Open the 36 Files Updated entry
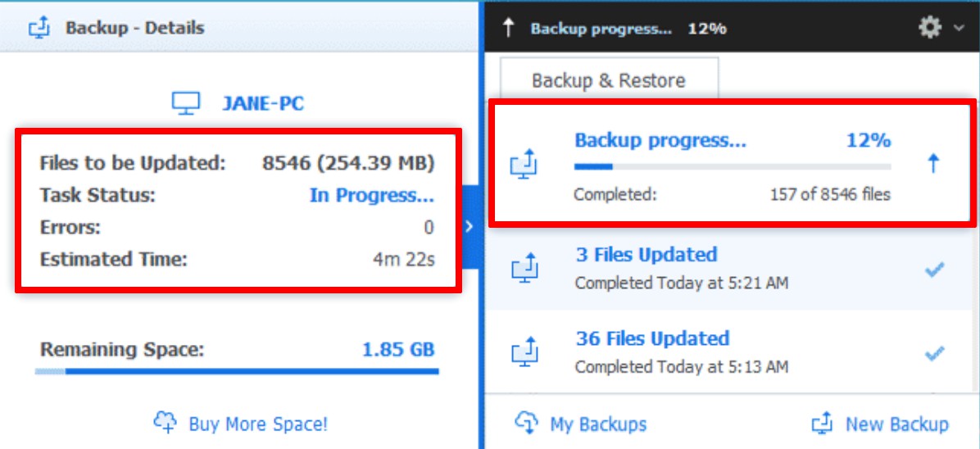This screenshot has width=980, height=449. click(652, 339)
